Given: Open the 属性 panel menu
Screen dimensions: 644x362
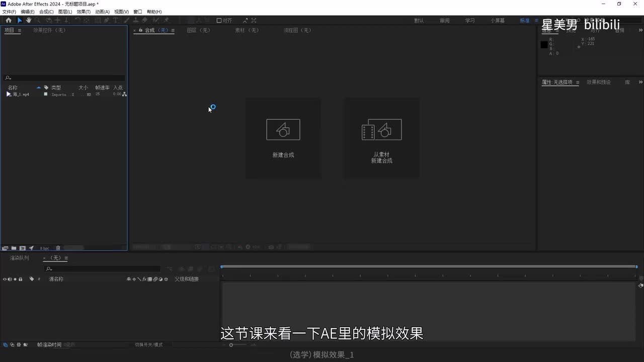Looking at the screenshot, I should pos(578,82).
